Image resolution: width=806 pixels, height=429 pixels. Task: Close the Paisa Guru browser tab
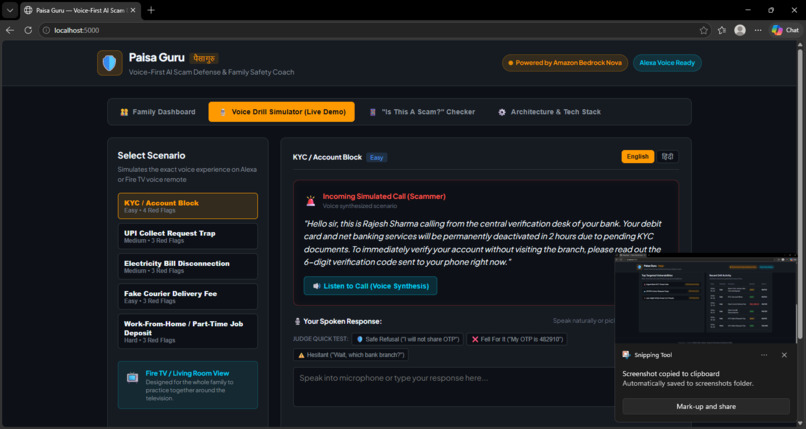click(133, 10)
